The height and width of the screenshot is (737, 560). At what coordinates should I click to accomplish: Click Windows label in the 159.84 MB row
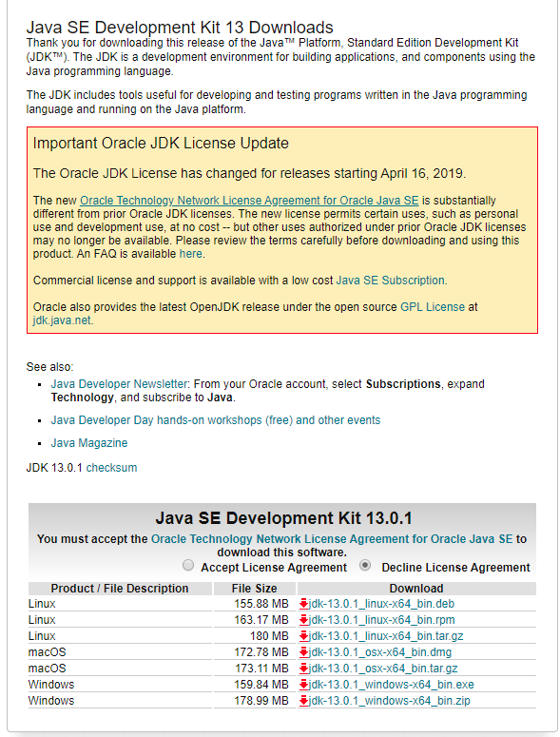click(51, 685)
